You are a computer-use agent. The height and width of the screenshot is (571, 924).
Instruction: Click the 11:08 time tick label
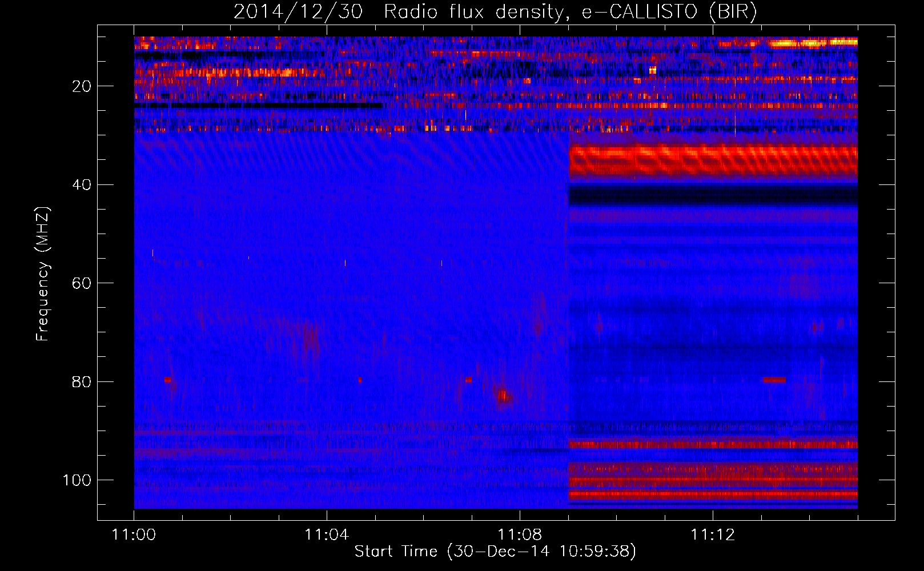point(520,535)
